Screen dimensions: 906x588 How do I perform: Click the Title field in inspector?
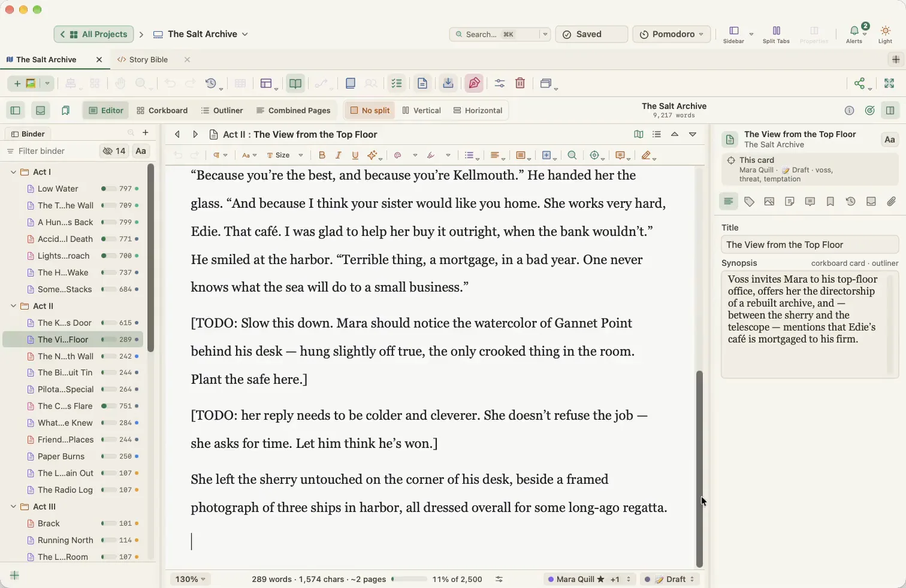(810, 245)
